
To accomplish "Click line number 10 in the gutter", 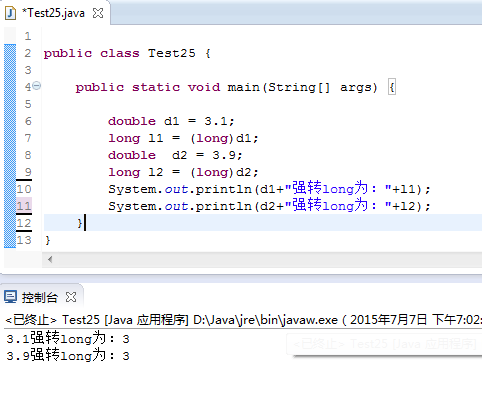I will [24, 189].
